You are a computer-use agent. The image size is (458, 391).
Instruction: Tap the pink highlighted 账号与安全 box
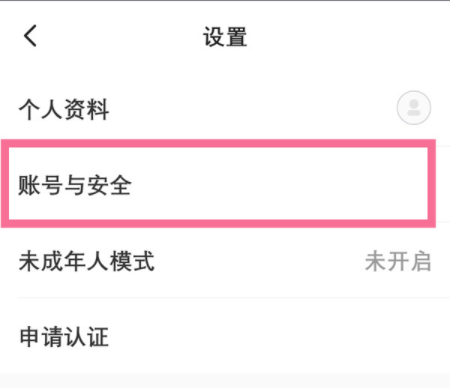218,184
